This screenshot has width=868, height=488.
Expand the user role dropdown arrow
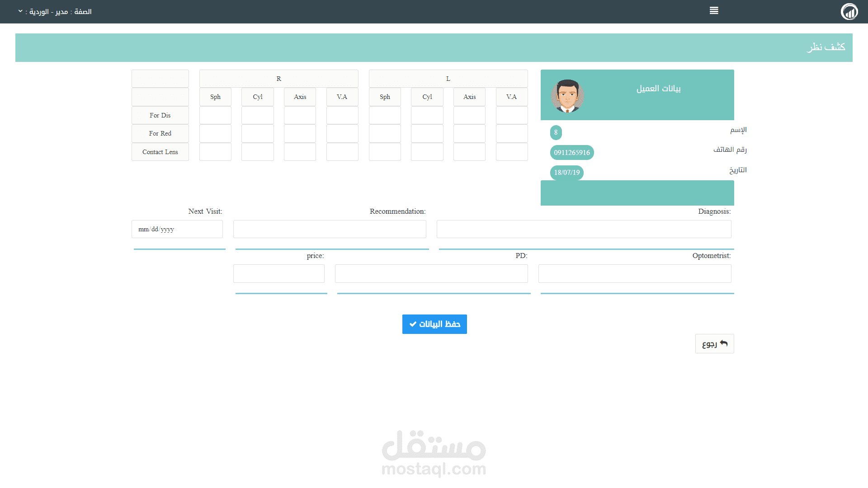click(x=20, y=11)
